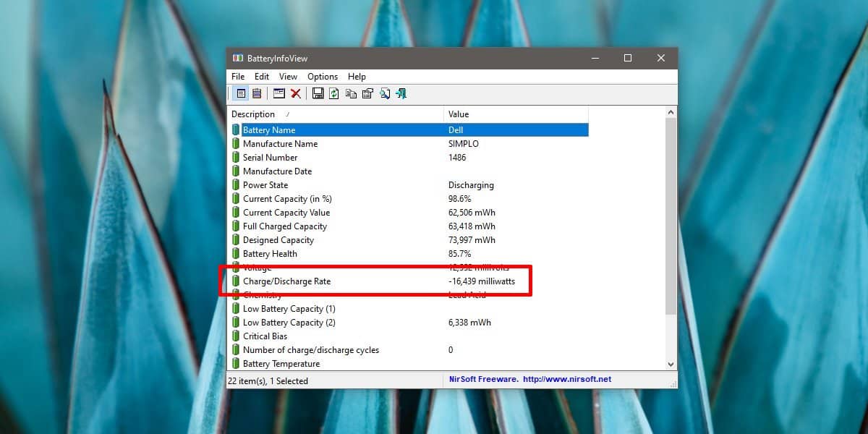The width and height of the screenshot is (868, 434).
Task: Copy selected items using toolbar copy icon
Action: [x=351, y=93]
